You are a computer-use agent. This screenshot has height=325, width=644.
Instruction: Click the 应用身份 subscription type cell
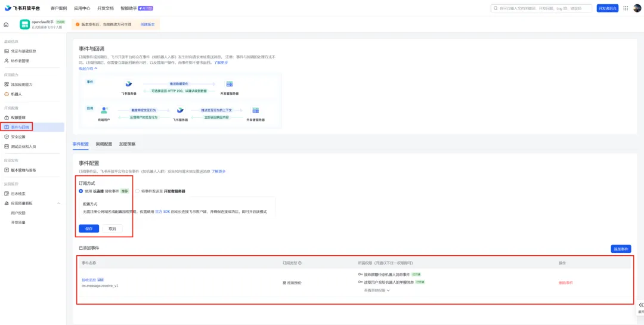click(291, 283)
